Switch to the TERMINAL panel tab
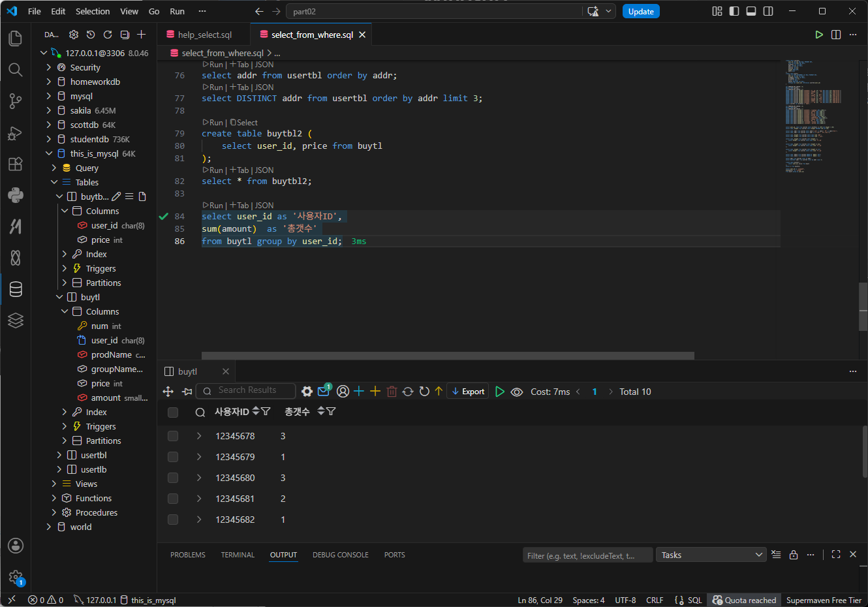This screenshot has width=868, height=607. [x=238, y=555]
